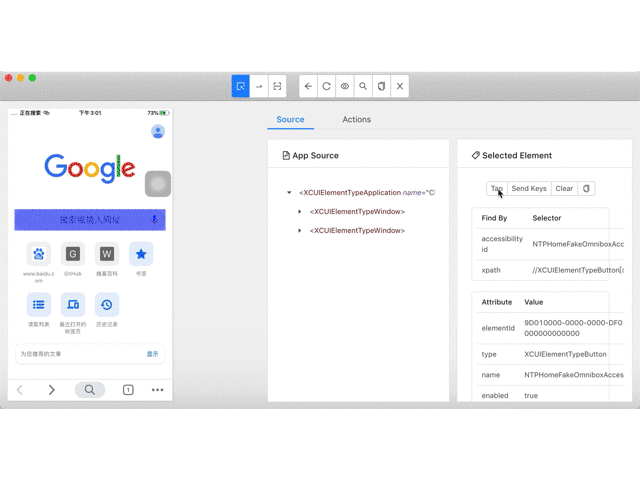Start recording with the eye icon
The image size is (640, 480).
(345, 86)
